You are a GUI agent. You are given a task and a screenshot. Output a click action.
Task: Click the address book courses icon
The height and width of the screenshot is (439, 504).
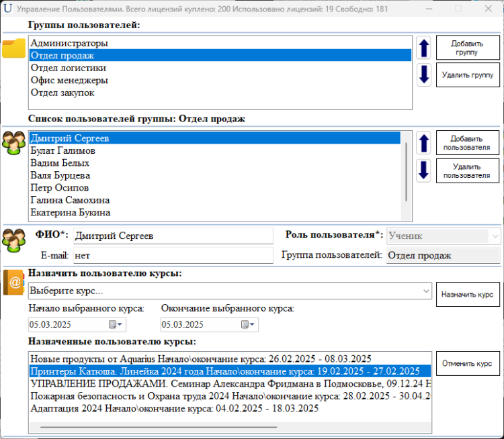[13, 282]
